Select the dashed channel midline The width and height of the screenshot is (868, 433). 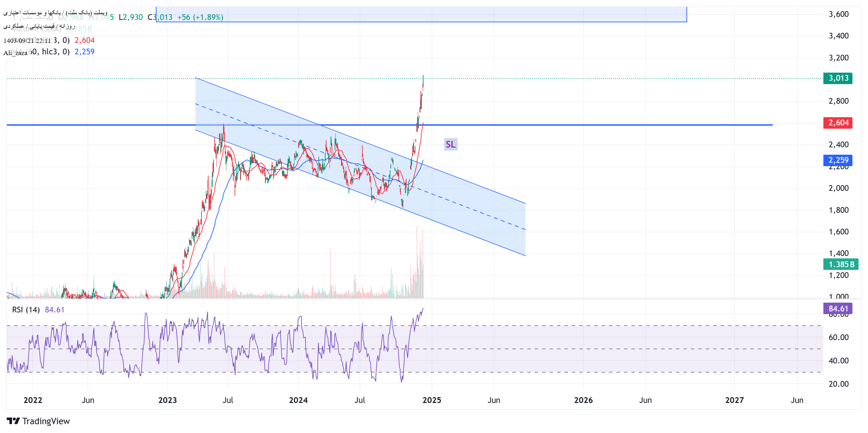tap(360, 167)
